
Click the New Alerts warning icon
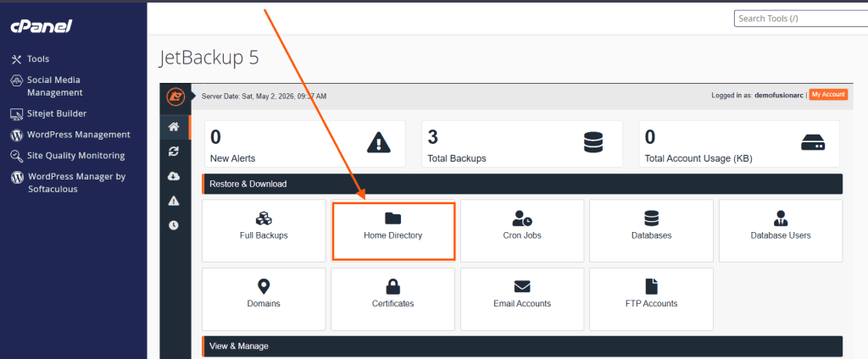(x=379, y=142)
